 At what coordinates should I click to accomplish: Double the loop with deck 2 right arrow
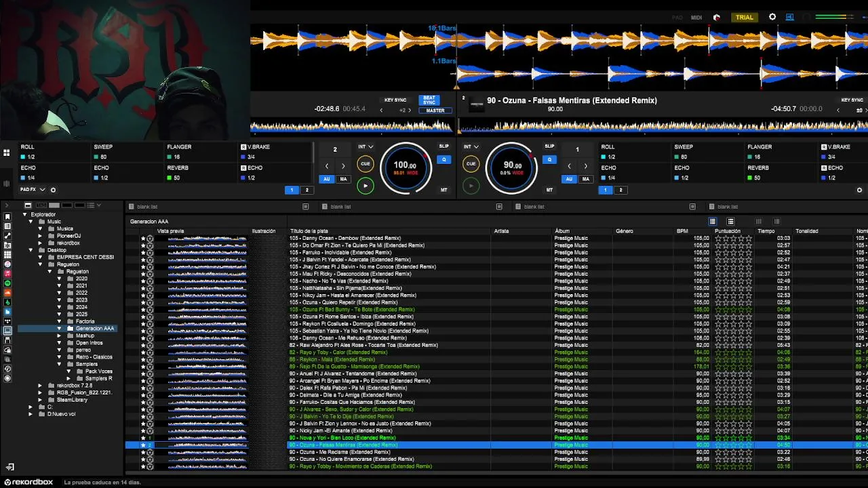[x=585, y=166]
